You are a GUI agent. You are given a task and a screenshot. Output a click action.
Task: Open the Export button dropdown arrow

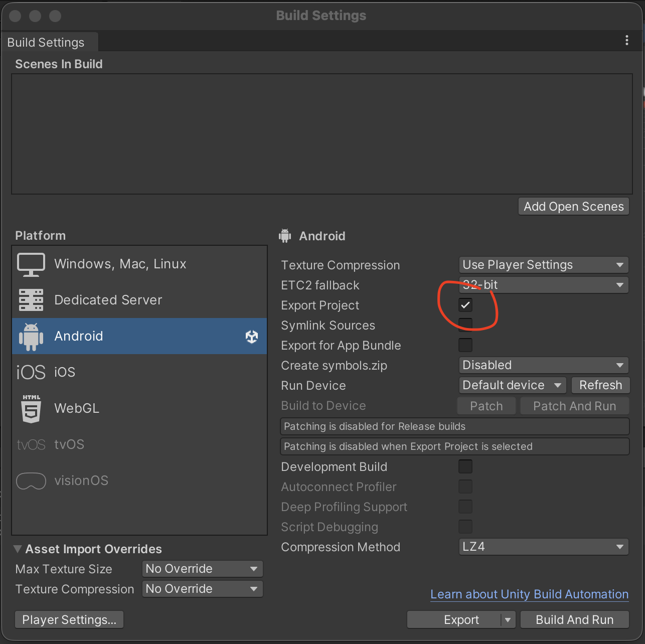click(x=508, y=620)
